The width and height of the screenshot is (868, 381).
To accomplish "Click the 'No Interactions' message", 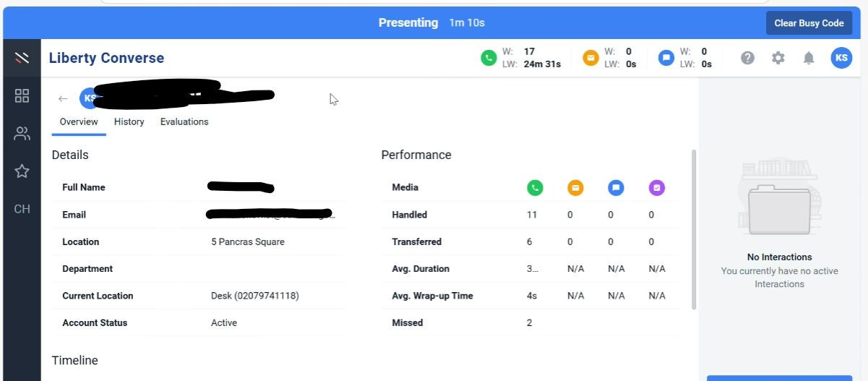I will tap(780, 257).
